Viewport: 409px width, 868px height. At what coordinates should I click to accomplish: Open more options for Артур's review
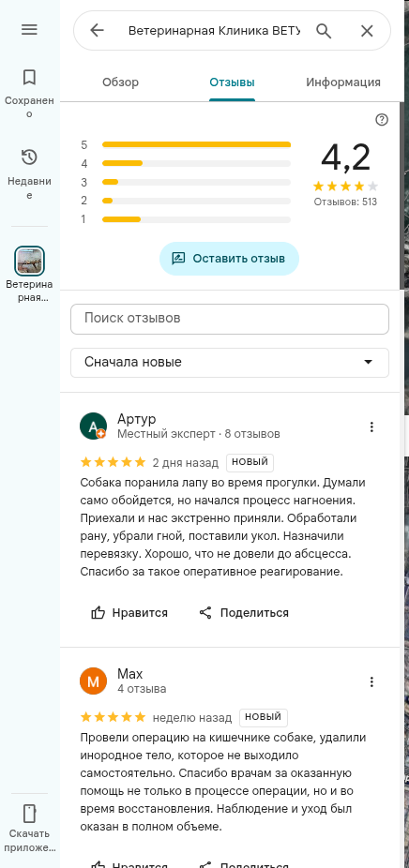pos(371,427)
